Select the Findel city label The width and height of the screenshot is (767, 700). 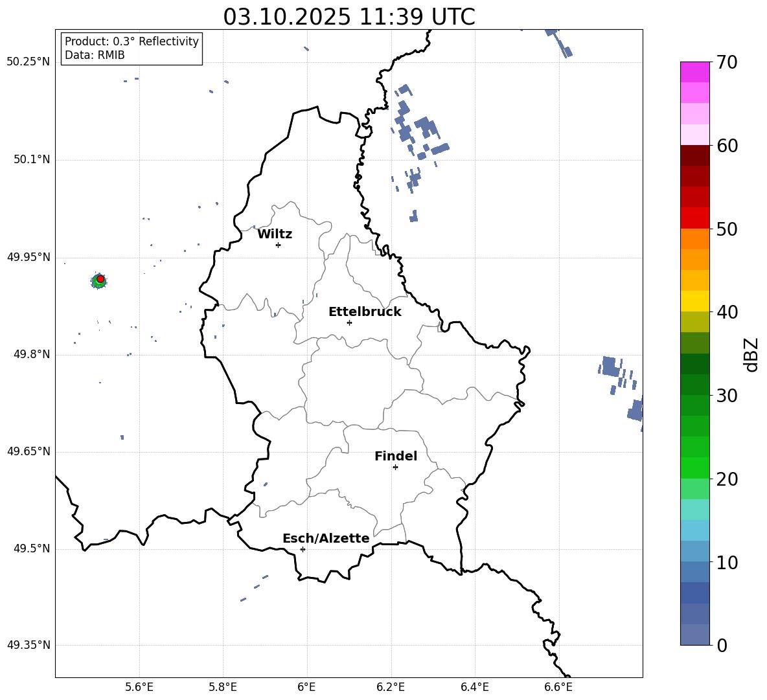click(x=396, y=456)
